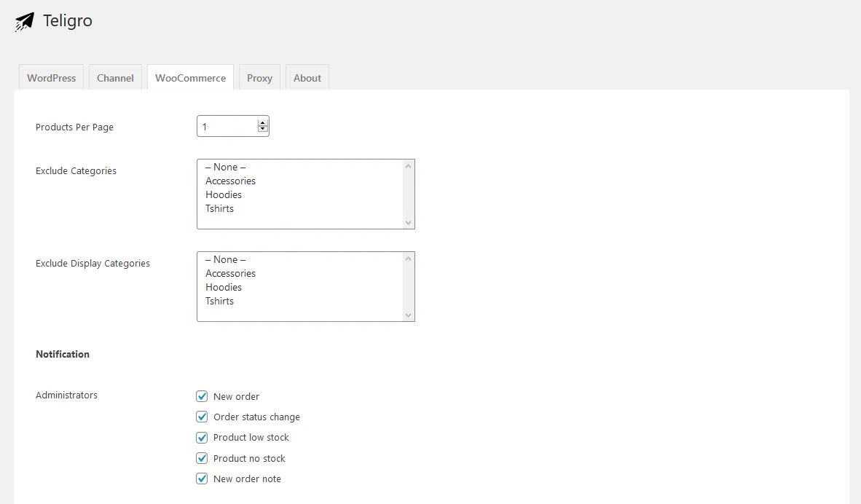Decrease Products Per Page with down arrow
Viewport: 861px width, 504px height.
(262, 130)
